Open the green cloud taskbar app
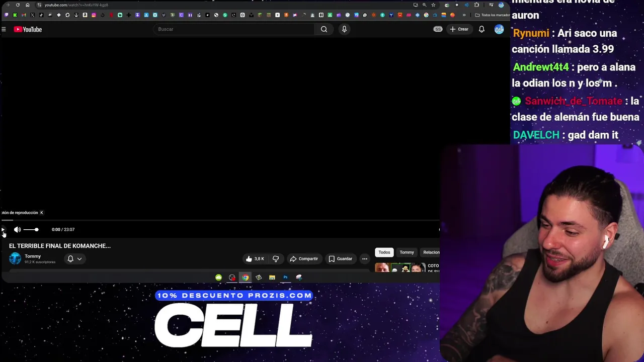The image size is (644, 362). (218, 278)
